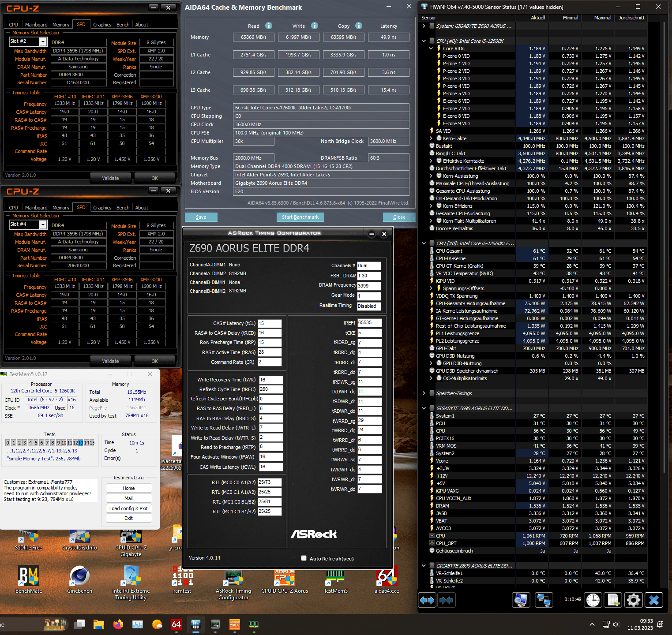This screenshot has height=635, width=672.
Task: Click Validate in upper CPU-Z window
Action: click(110, 178)
